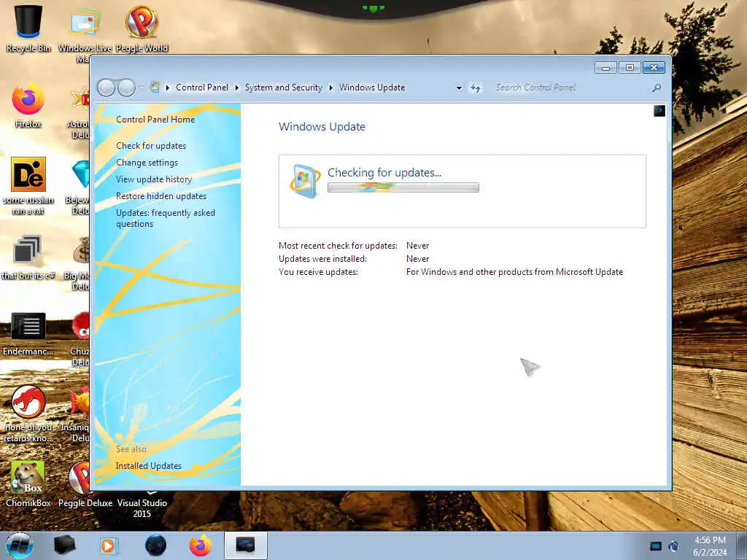
Task: Open the dark blue globe taskbar icon
Action: [x=156, y=545]
